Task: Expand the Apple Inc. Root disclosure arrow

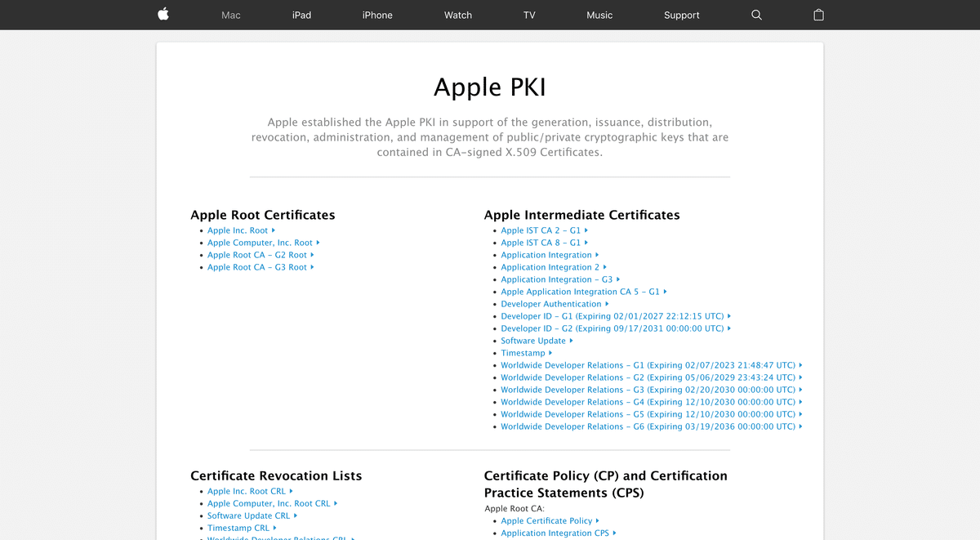Action: coord(272,230)
